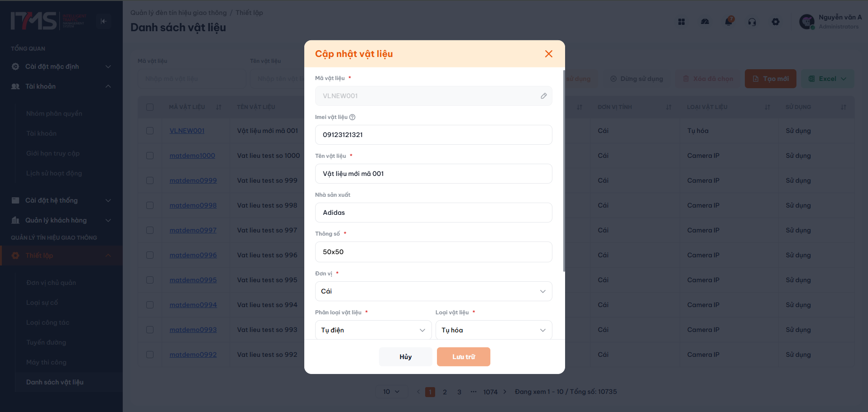Check the box for matdemo0999 row

pos(150,180)
